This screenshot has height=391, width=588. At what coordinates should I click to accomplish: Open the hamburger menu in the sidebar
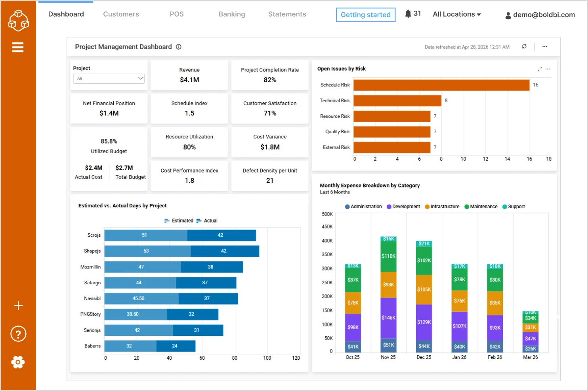tap(18, 48)
